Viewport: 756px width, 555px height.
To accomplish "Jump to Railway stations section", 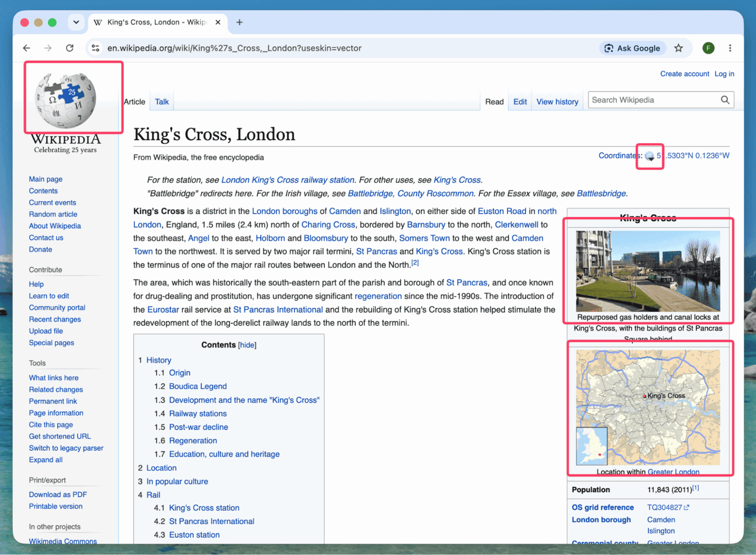I will [x=198, y=414].
